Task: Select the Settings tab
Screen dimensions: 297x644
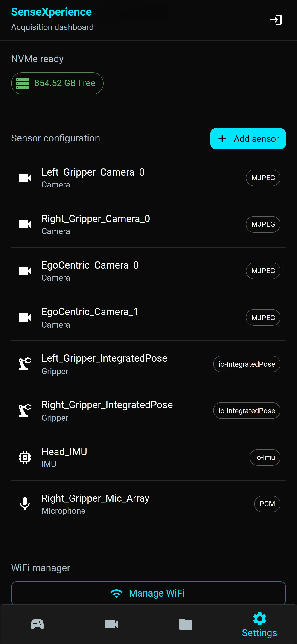Action: click(259, 625)
